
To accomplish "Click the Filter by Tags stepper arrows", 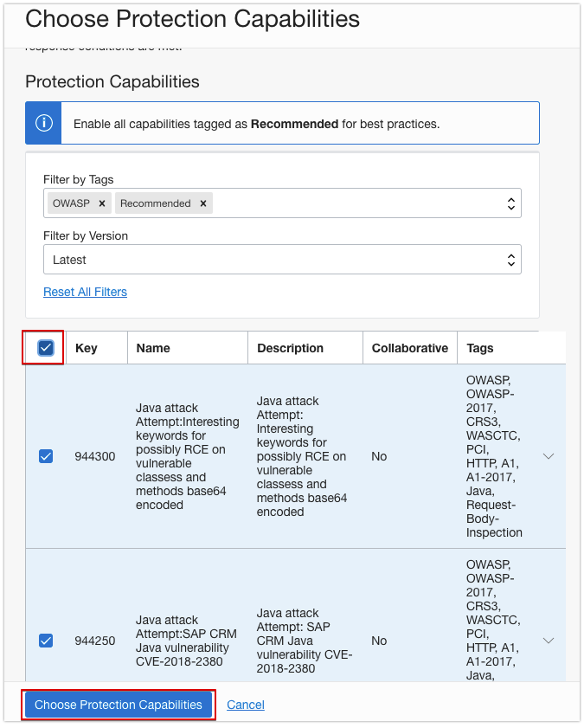I will coord(510,203).
